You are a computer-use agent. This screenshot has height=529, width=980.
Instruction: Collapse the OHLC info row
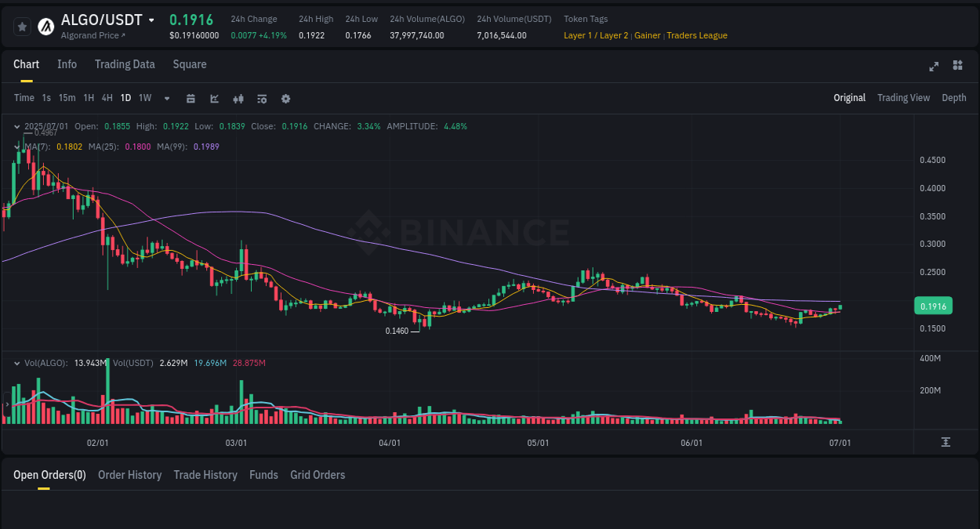click(17, 125)
